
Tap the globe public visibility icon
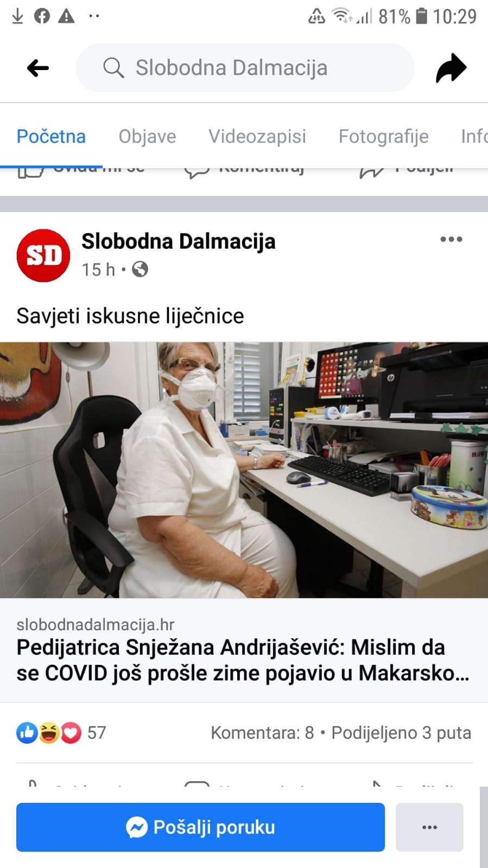tap(140, 269)
